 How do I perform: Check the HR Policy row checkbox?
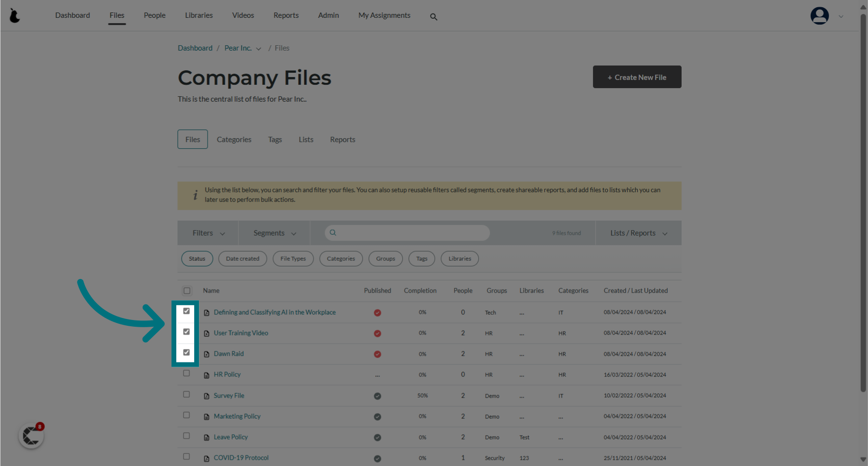pyautogui.click(x=186, y=373)
